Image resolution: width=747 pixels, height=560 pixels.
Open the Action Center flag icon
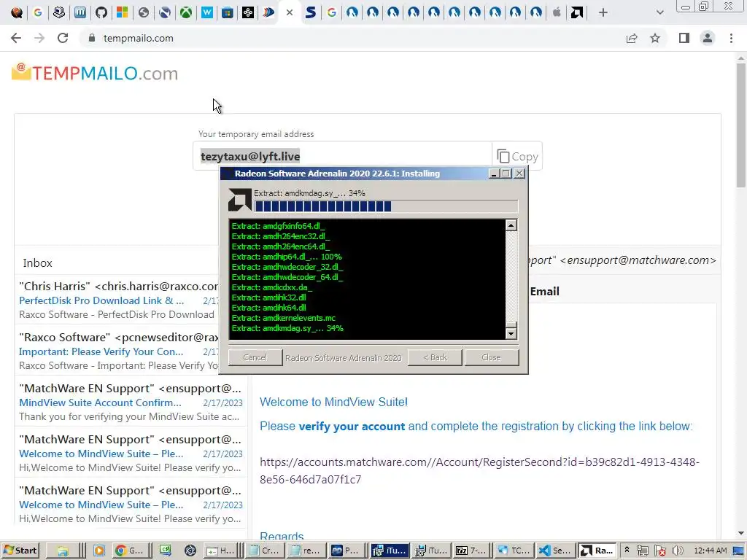(x=659, y=551)
